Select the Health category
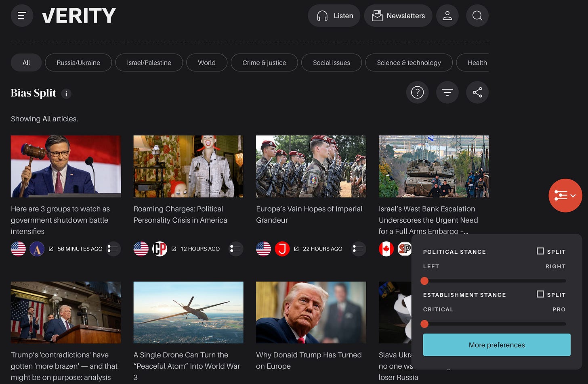This screenshot has width=588, height=384. pyautogui.click(x=473, y=63)
